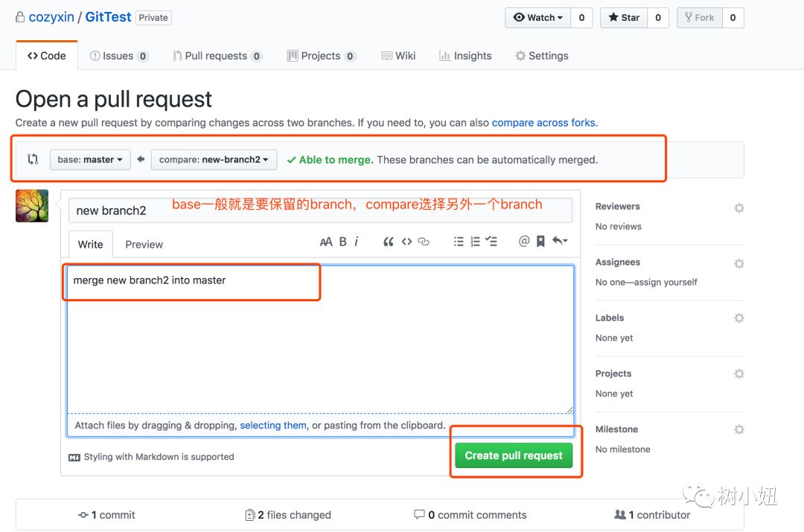Click the assign yourself link

click(666, 282)
